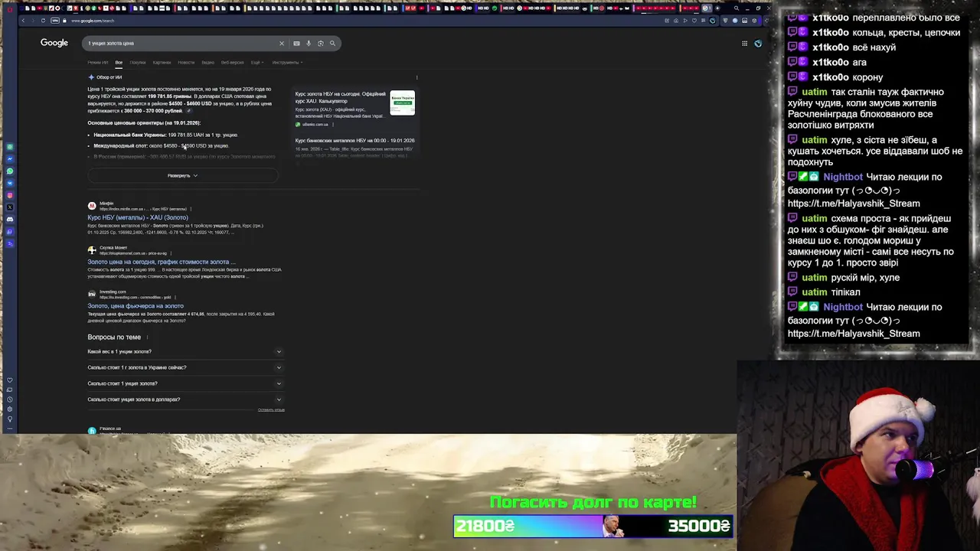The width and height of the screenshot is (980, 551).
Task: Open result Золото цена на сегодня, график
Action: (162, 262)
